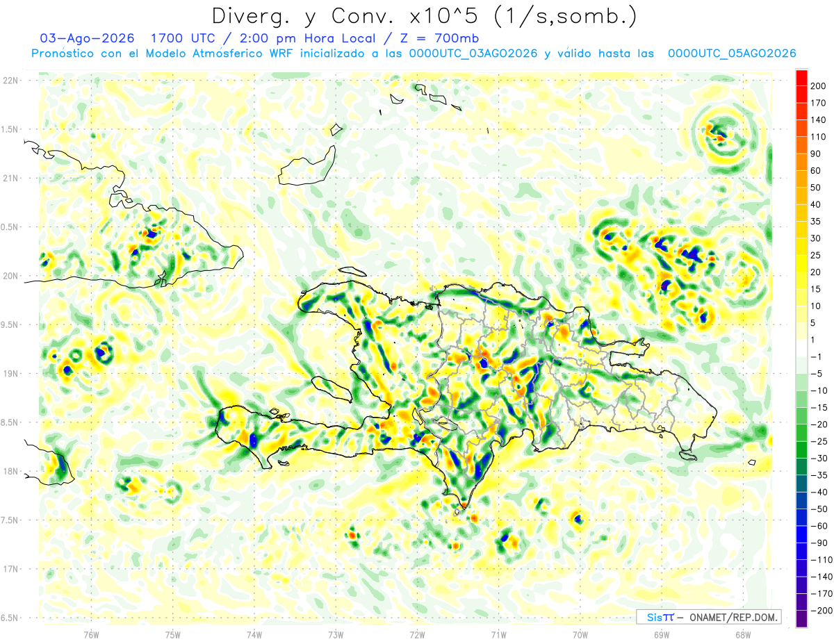Click the "17N" latitude label
Image resolution: width=834 pixels, height=644 pixels.
click(x=10, y=569)
